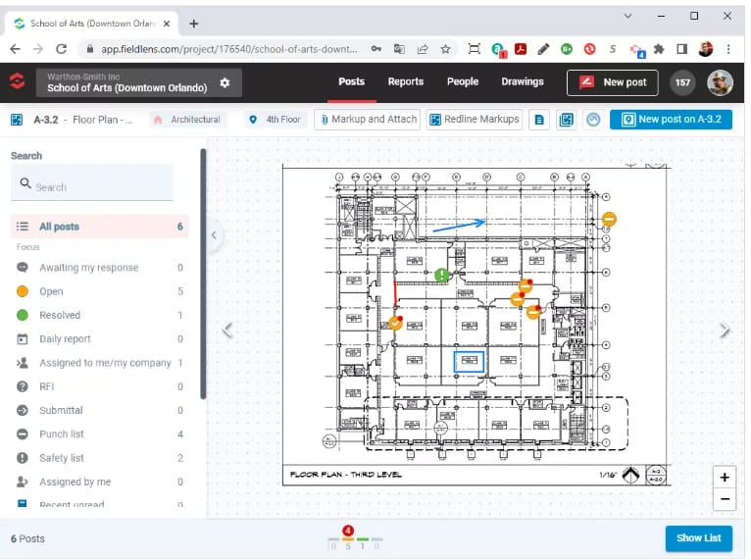Open the 157 notifications badge
Viewport: 751px width, 560px height.
pyautogui.click(x=683, y=82)
